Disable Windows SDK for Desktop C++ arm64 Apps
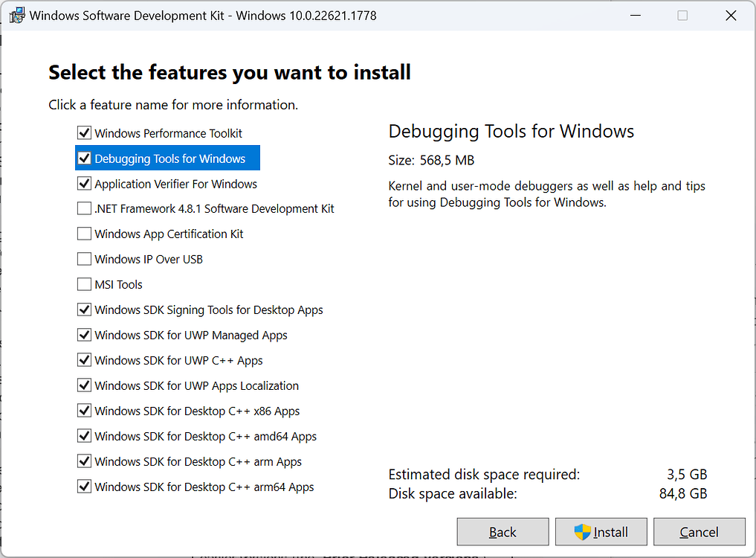This screenshot has width=756, height=558. [x=84, y=487]
